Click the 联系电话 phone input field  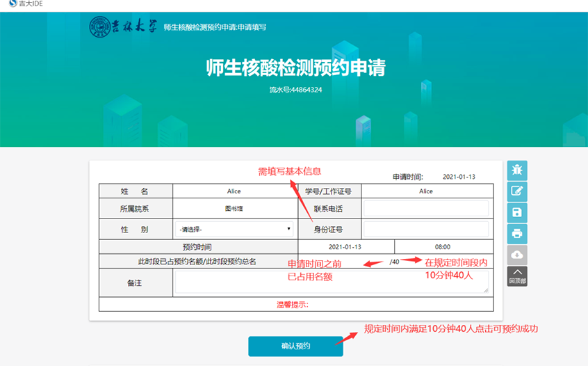426,208
